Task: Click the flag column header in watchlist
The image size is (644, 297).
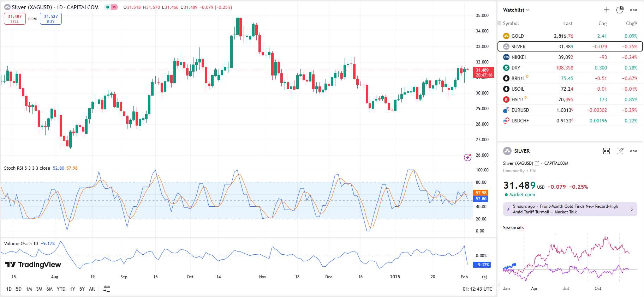Action: (499, 23)
